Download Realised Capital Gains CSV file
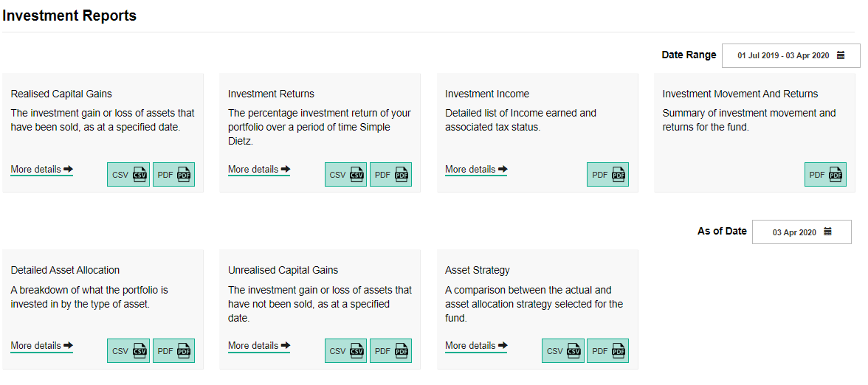The width and height of the screenshot is (868, 385). [128, 175]
